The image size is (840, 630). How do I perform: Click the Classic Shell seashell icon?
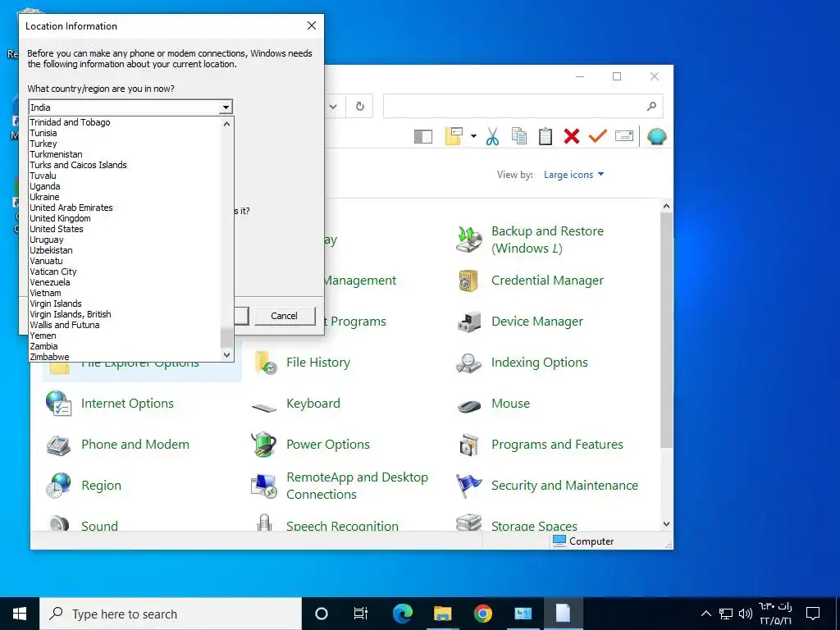[x=656, y=136]
